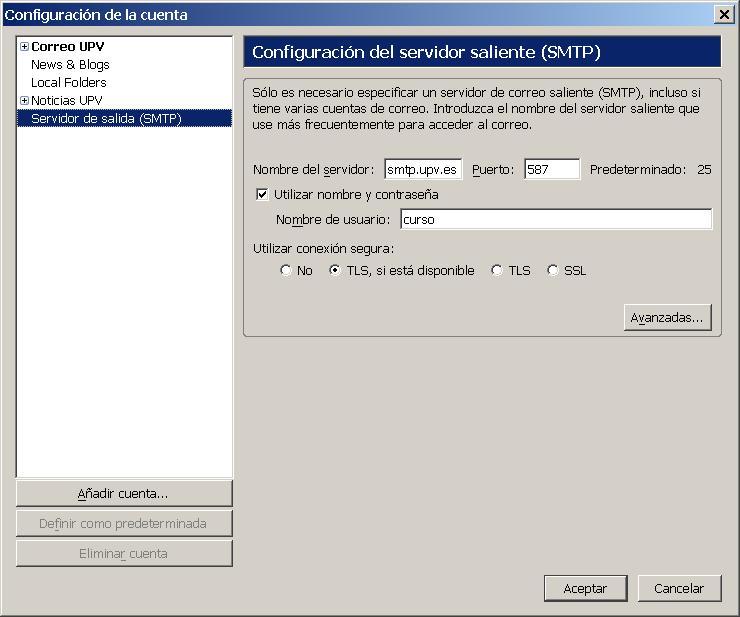
Task: Select the News & Blogs account
Action: 70,65
